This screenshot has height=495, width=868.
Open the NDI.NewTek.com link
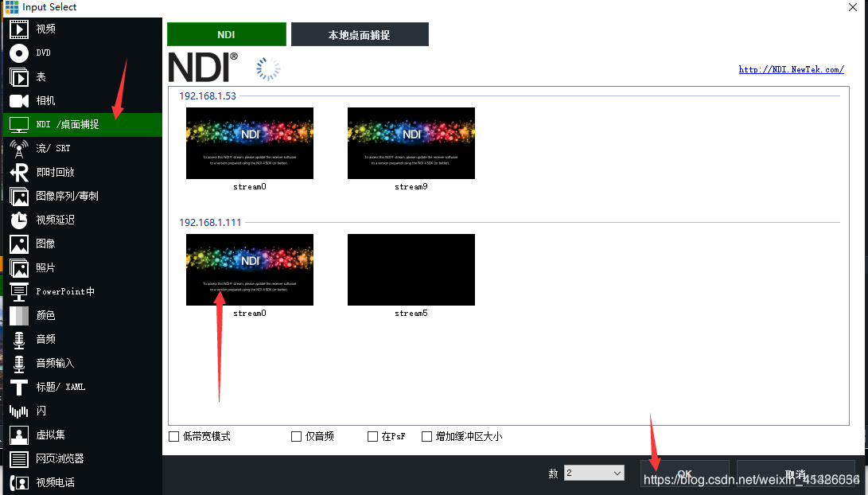coord(791,69)
